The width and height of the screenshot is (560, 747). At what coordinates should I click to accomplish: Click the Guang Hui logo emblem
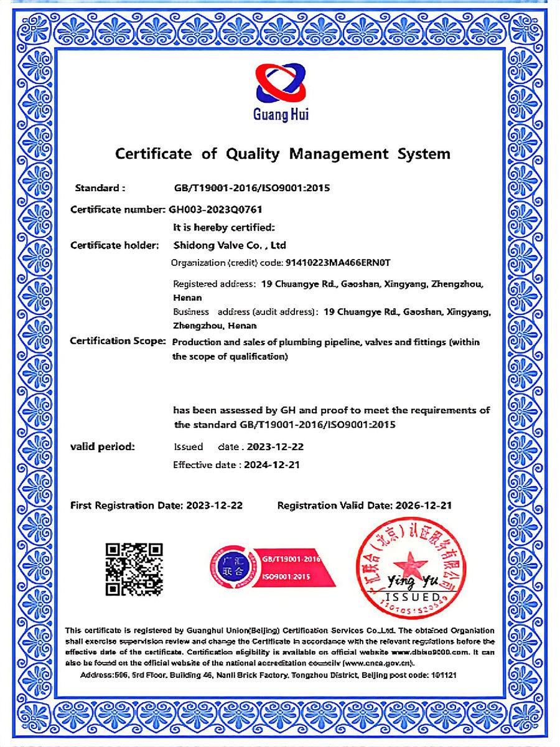pos(281,83)
